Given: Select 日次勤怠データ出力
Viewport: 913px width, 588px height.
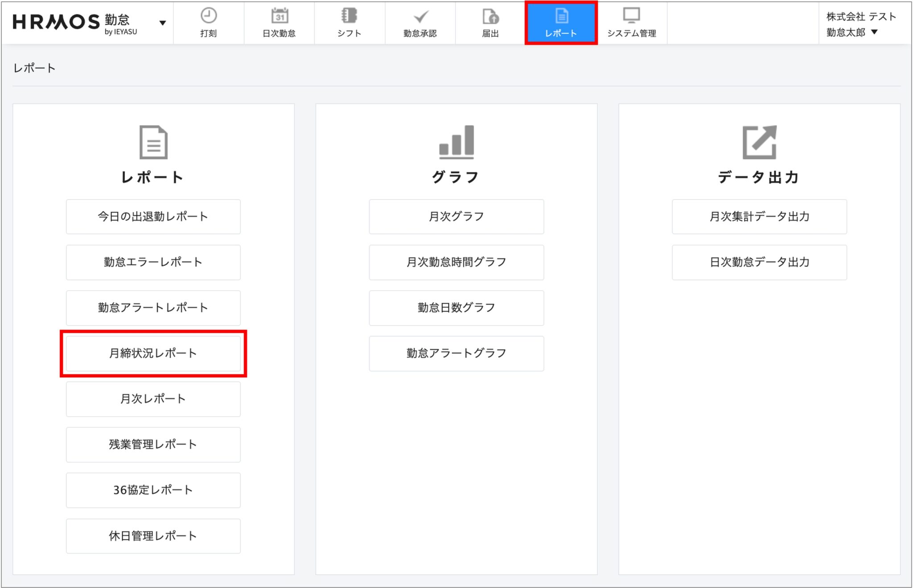Looking at the screenshot, I should click(759, 262).
